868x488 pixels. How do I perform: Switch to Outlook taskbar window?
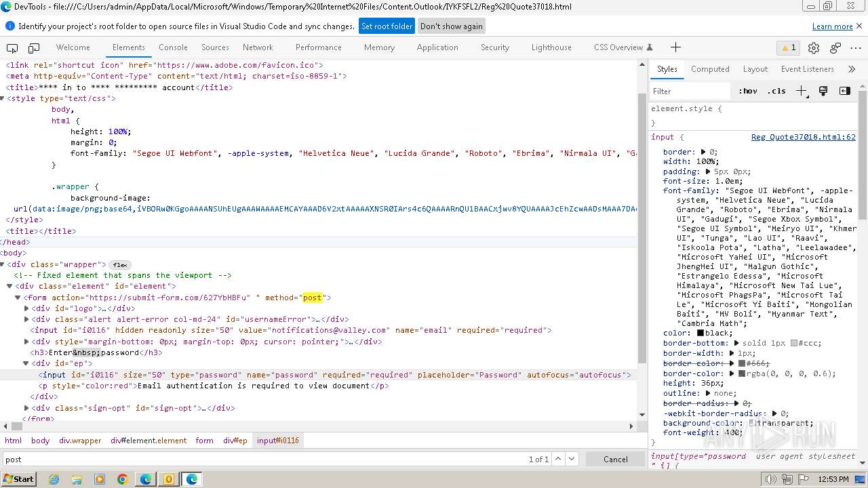coord(168,479)
